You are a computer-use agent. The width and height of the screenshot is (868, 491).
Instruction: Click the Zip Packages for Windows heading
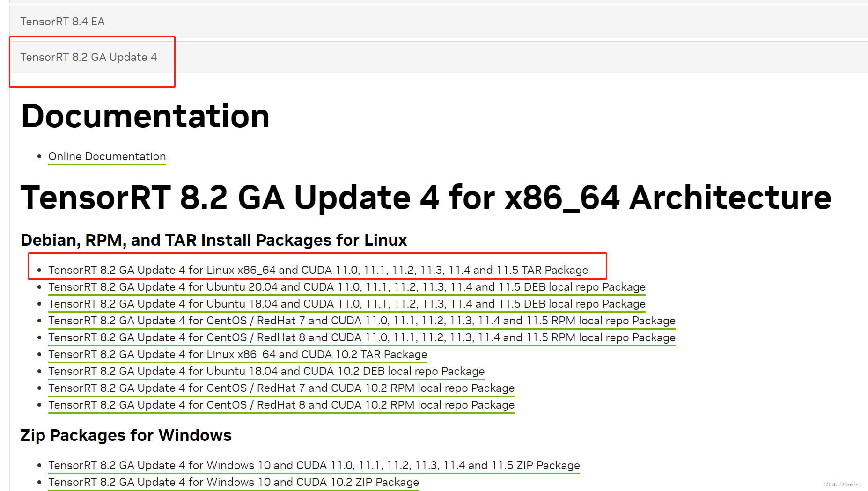pyautogui.click(x=126, y=435)
